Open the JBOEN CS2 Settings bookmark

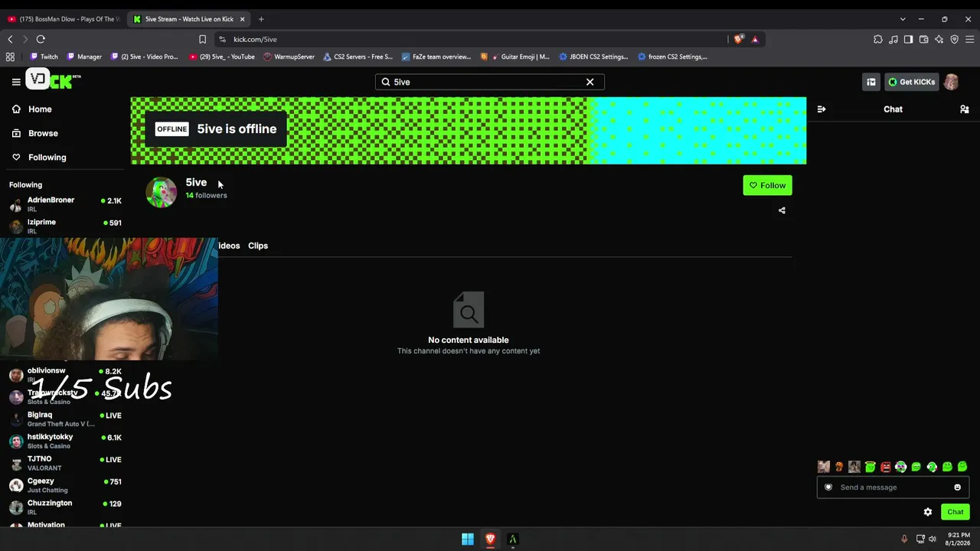[593, 57]
